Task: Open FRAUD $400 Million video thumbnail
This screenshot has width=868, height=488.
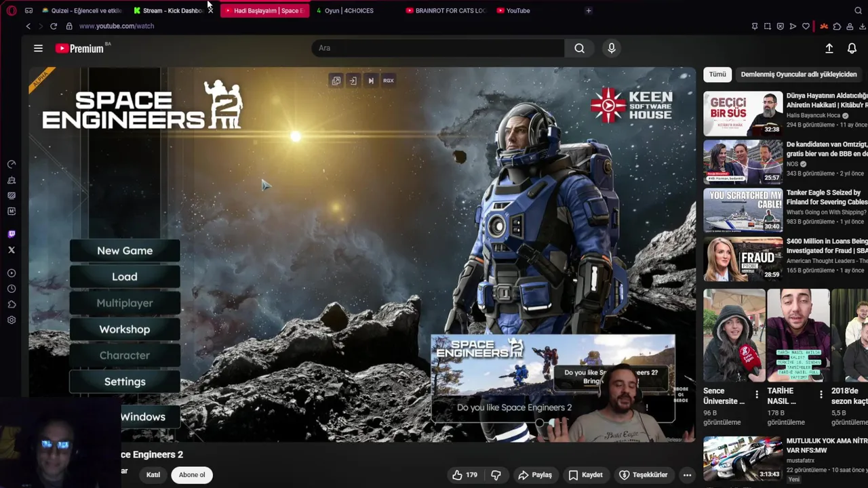Action: click(x=743, y=260)
